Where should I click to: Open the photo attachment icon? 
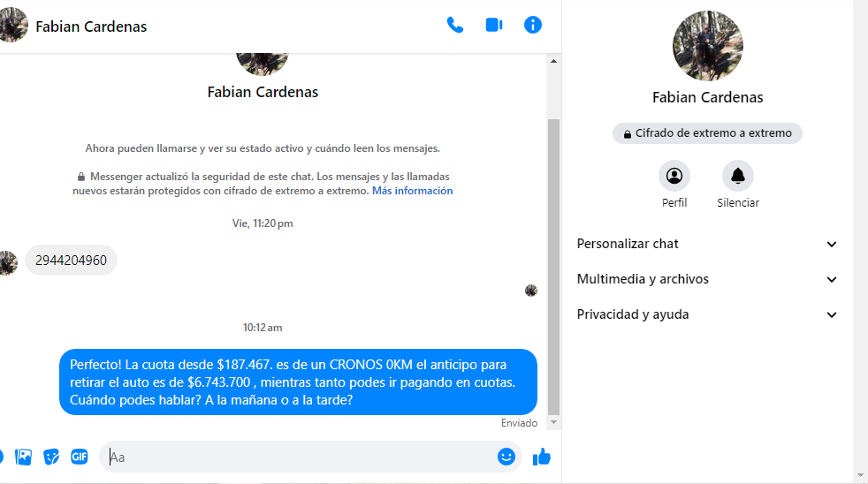click(x=23, y=457)
